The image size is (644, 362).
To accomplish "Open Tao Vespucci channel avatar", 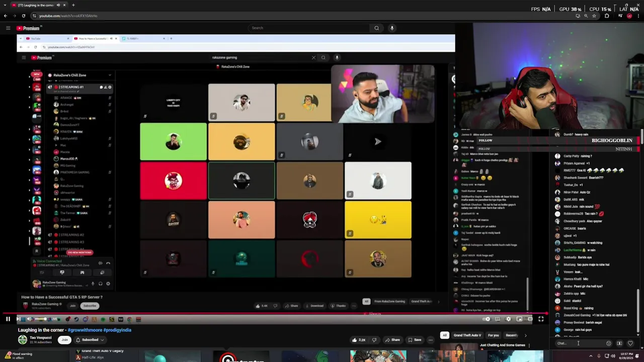I will (23, 340).
